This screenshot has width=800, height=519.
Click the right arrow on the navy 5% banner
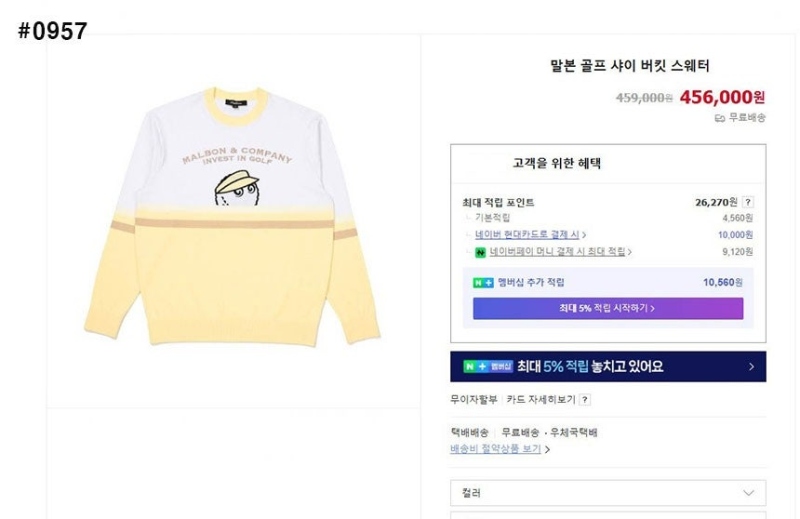pyautogui.click(x=751, y=366)
